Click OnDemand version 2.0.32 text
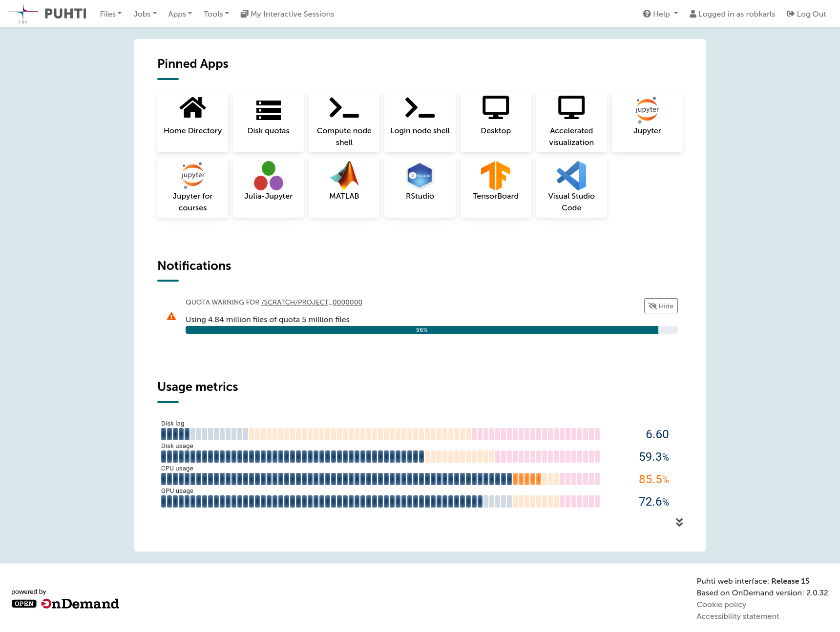Image resolution: width=840 pixels, height=632 pixels. click(x=762, y=592)
